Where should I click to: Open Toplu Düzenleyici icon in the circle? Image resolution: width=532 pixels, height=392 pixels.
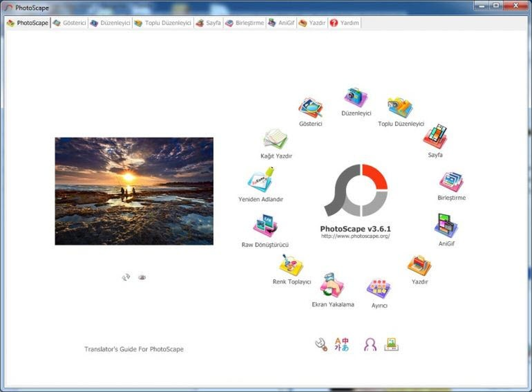[400, 108]
